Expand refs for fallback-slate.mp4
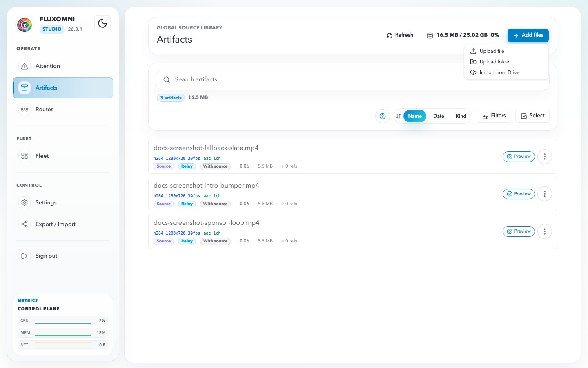Screen dimensions: 588x368 (x=290, y=166)
